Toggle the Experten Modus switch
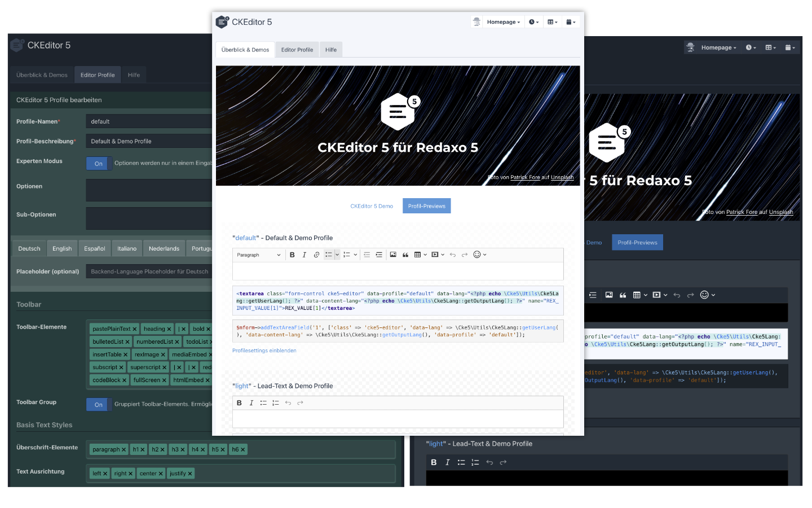 (x=99, y=164)
